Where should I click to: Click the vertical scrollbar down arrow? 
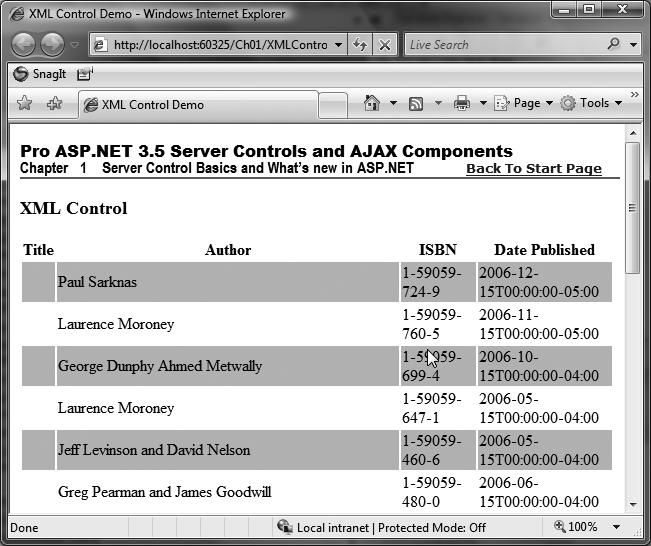point(633,504)
